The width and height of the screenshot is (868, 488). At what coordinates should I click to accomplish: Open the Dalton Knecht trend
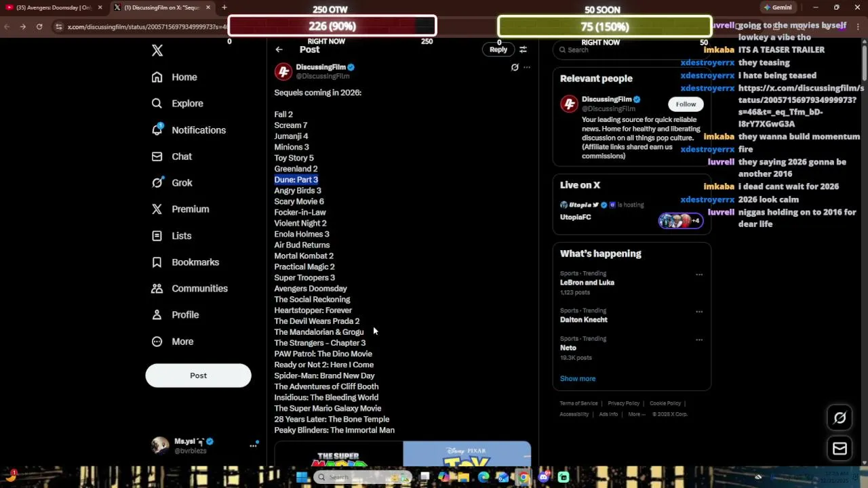(x=584, y=320)
